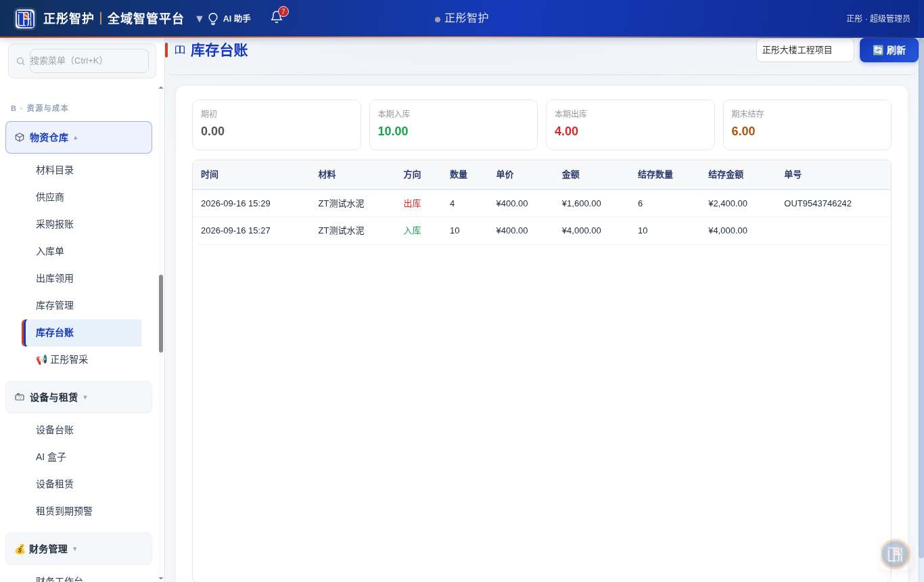Click the 期末结存 6.00 card
This screenshot has height=582, width=924.
(x=807, y=125)
